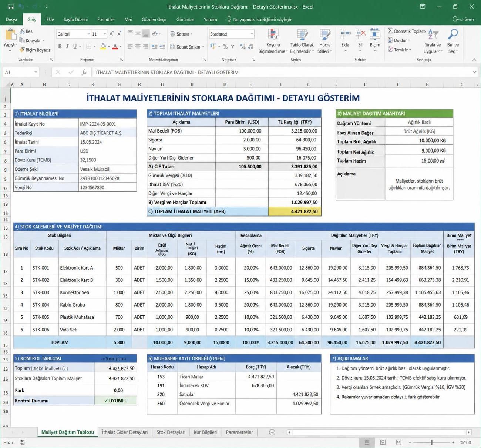The height and width of the screenshot is (448, 481).
Task: Click the Stok Detayları sheet tab
Action: click(171, 432)
